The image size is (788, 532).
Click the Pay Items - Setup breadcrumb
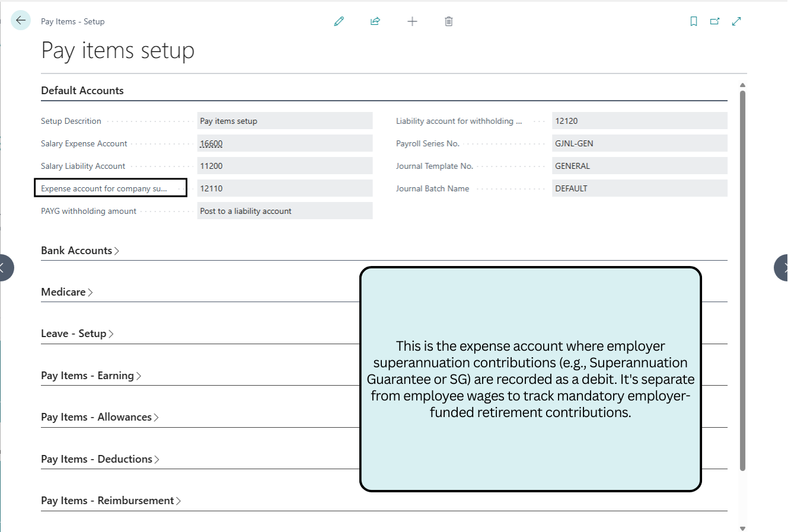point(73,21)
